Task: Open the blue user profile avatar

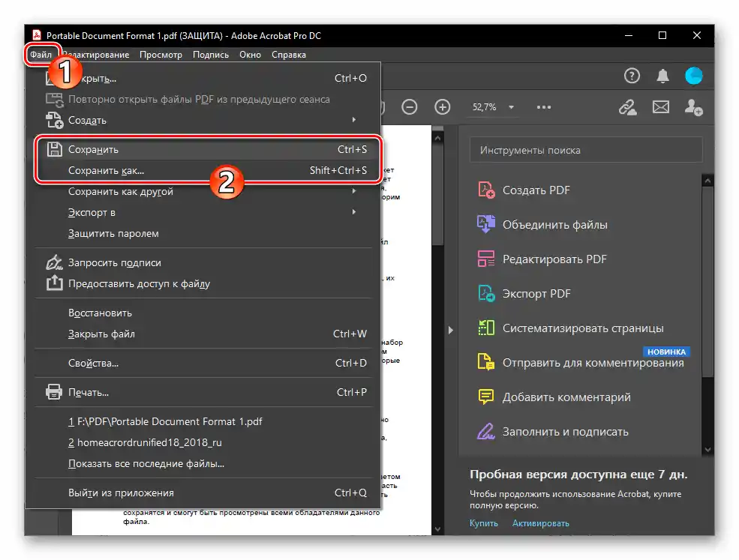Action: tap(694, 76)
